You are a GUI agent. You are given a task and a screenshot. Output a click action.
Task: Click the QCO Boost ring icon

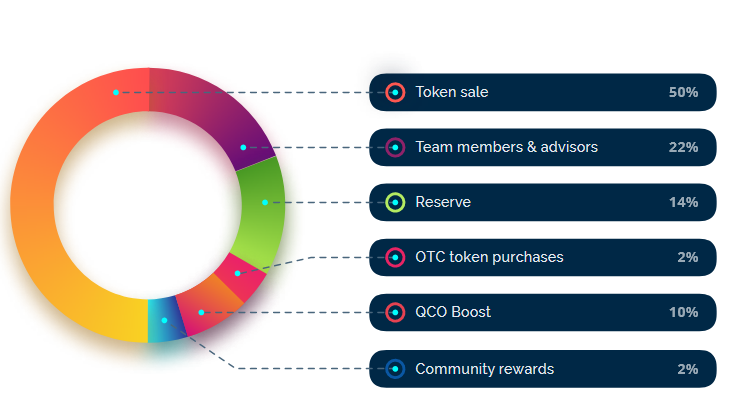395,313
